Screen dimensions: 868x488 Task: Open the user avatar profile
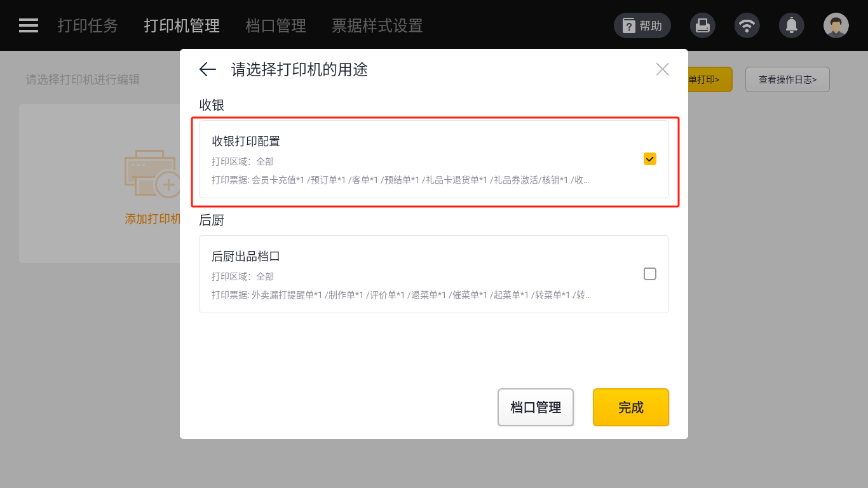click(836, 25)
